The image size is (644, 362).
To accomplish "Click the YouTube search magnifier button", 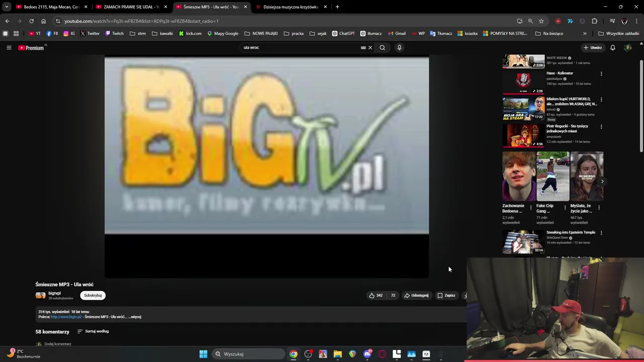I will tap(382, 48).
